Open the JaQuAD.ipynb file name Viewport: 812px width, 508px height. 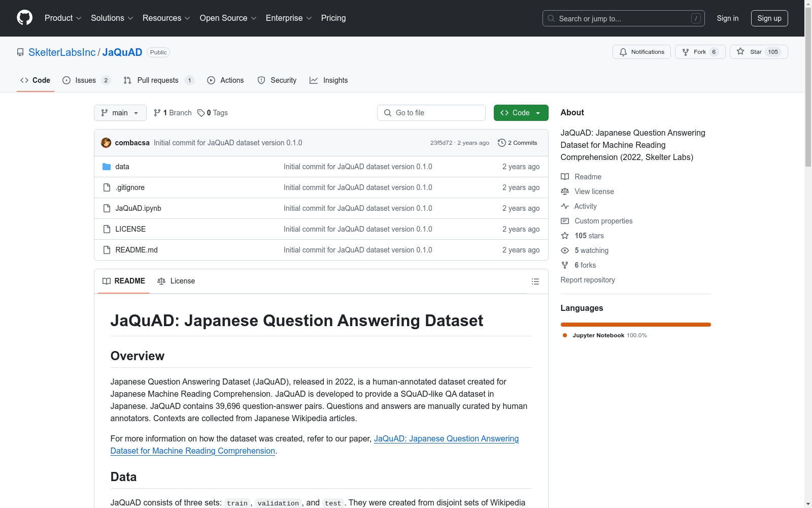pyautogui.click(x=138, y=208)
